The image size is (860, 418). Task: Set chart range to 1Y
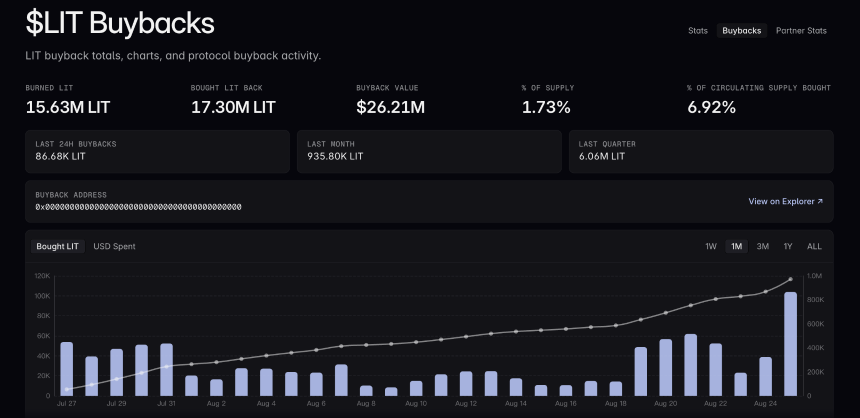coord(788,246)
